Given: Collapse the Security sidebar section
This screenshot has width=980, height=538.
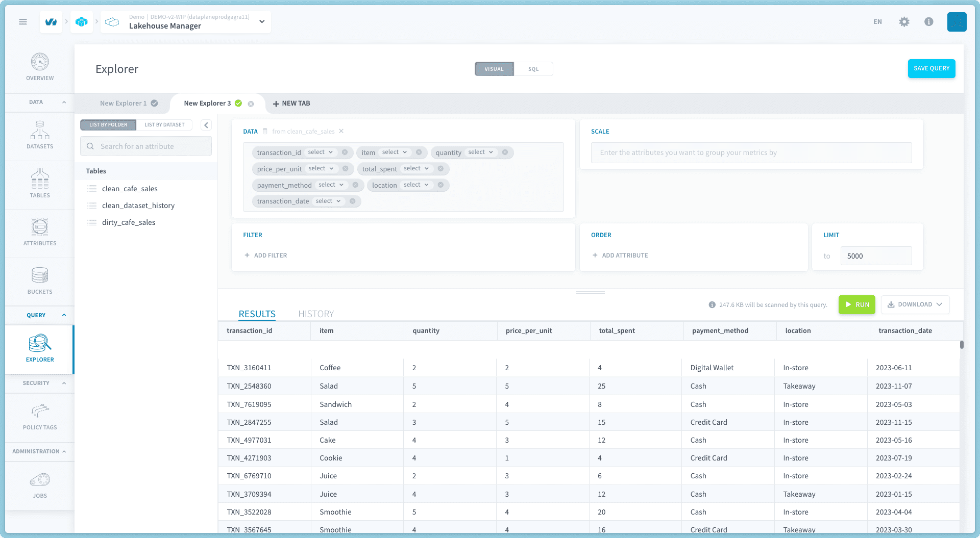Looking at the screenshot, I should [x=64, y=383].
